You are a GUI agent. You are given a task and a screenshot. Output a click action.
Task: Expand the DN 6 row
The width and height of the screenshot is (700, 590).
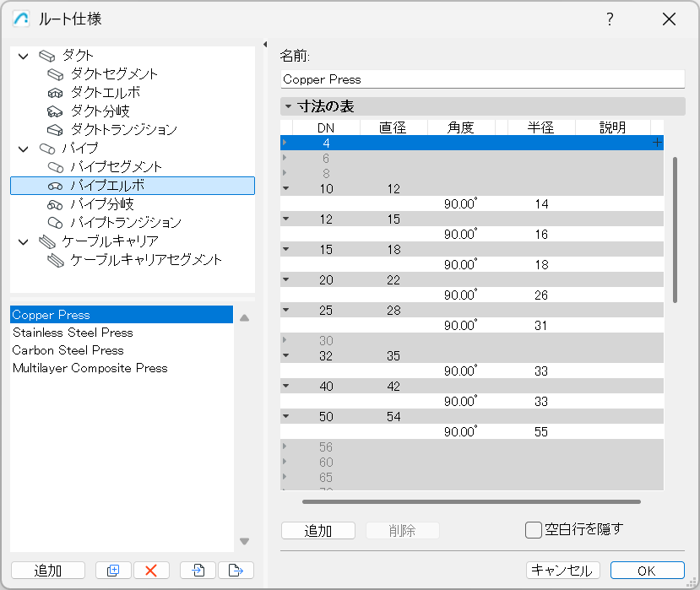pos(285,158)
